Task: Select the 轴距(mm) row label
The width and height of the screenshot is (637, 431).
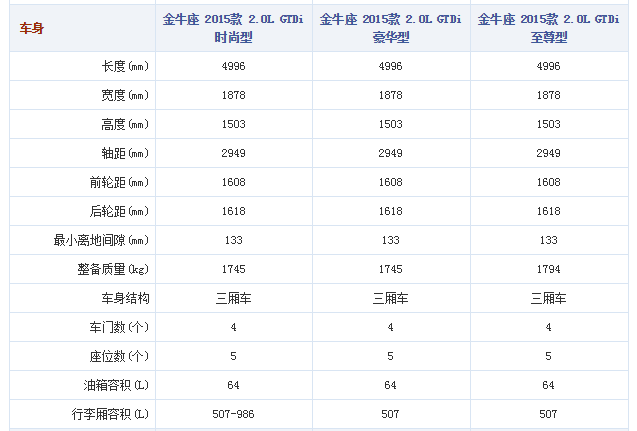Action: tap(125, 153)
